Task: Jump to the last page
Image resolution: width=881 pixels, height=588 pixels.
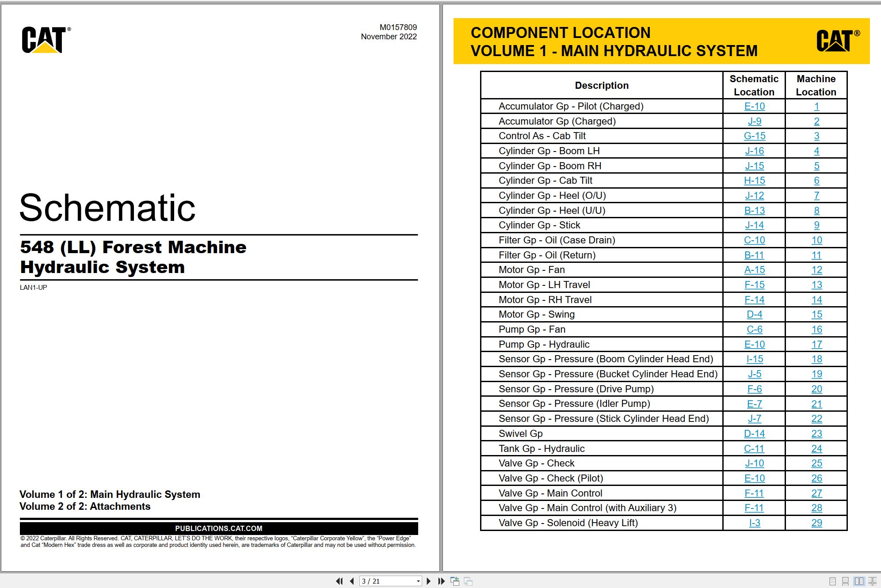Action: pos(441,581)
